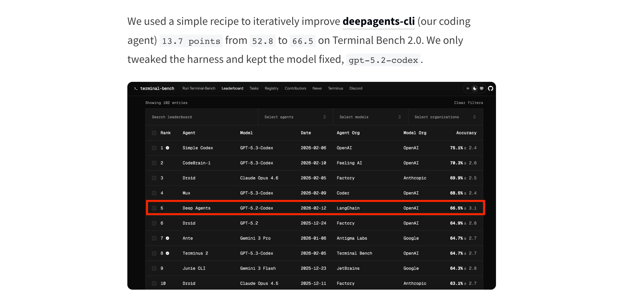Click the '13.7 points' inline code

click(191, 41)
